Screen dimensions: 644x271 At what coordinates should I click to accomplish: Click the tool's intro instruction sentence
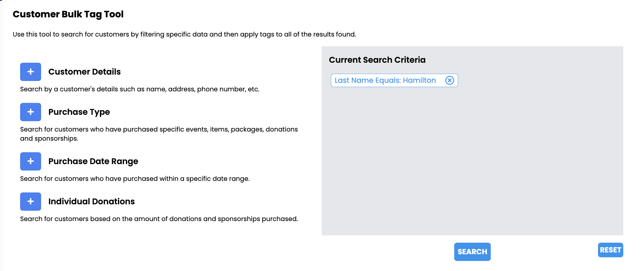point(184,34)
